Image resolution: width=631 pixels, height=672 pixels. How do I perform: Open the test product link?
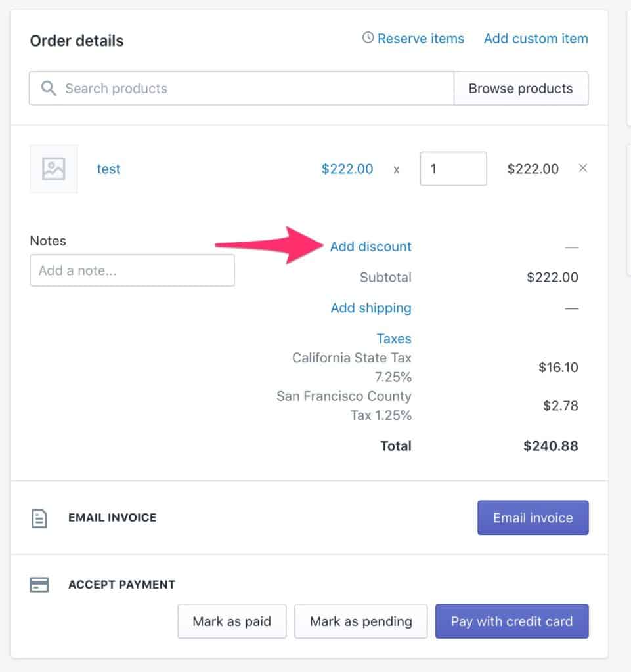[x=108, y=169]
